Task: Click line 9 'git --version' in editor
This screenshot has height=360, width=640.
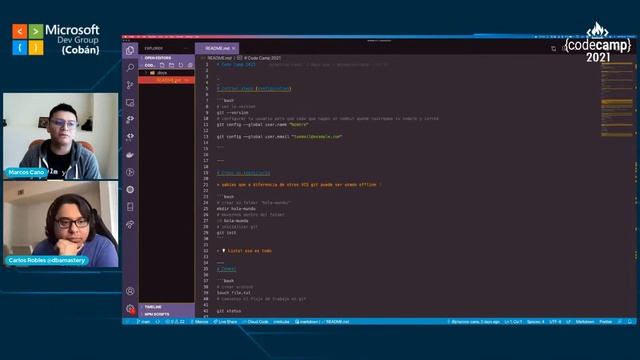Action: pos(232,112)
